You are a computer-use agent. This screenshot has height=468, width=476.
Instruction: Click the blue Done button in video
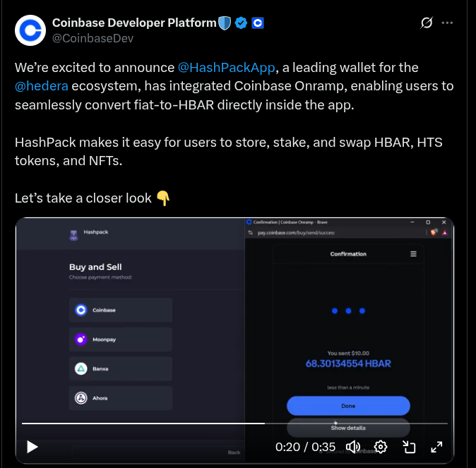(x=348, y=406)
